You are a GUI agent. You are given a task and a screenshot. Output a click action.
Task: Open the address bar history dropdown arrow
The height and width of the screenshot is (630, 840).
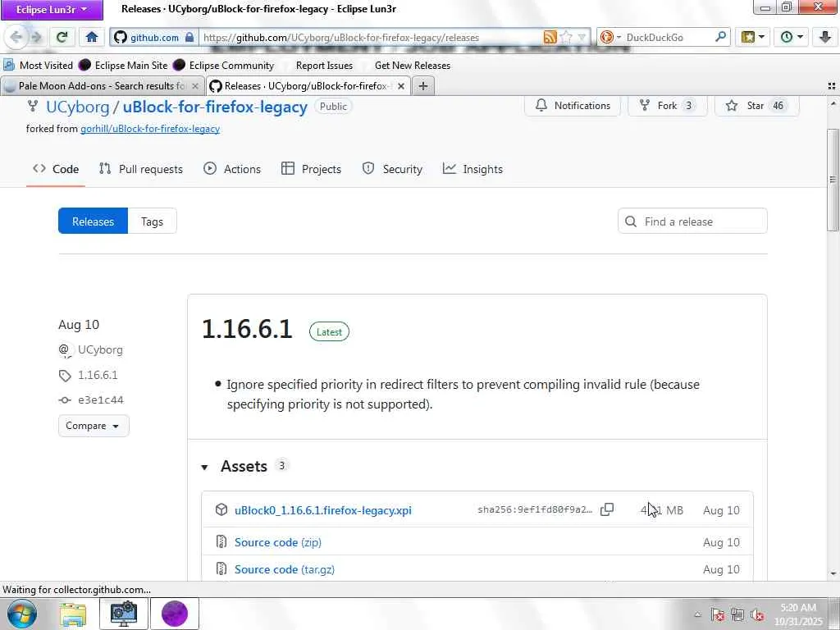[x=582, y=38]
